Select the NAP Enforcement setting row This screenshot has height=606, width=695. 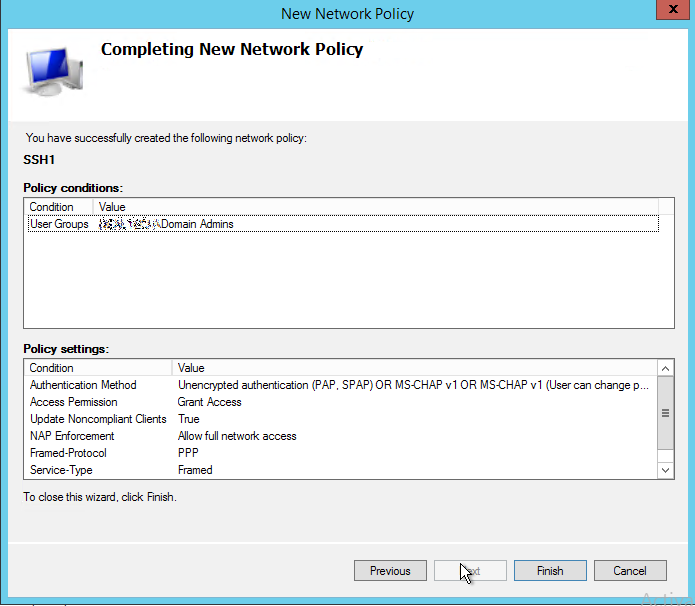tap(72, 436)
